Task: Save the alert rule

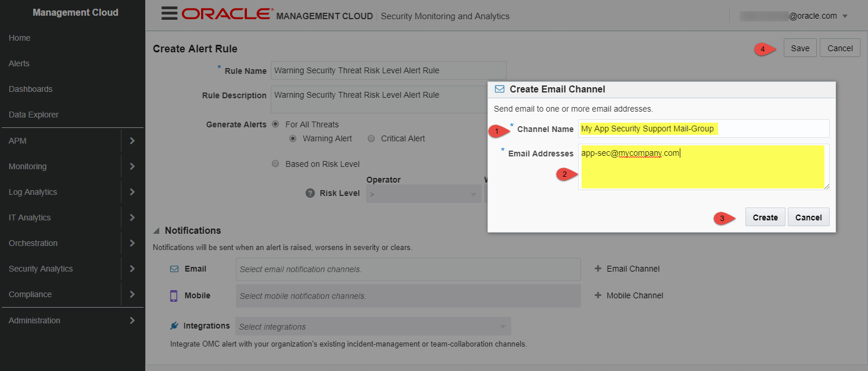Action: [800, 48]
